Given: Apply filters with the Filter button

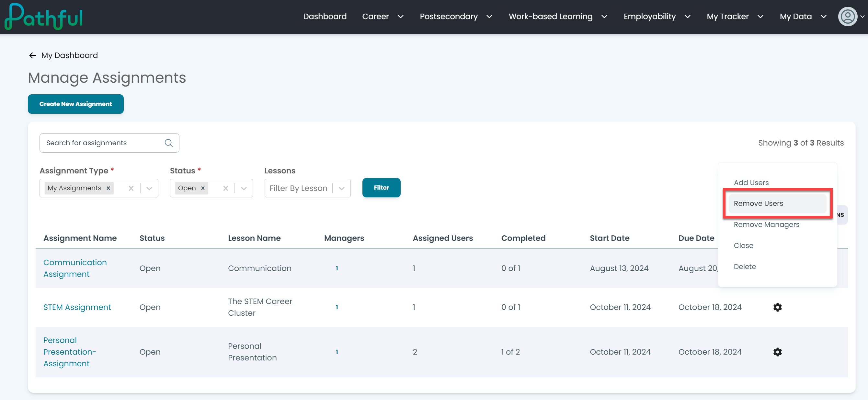Looking at the screenshot, I should point(381,188).
